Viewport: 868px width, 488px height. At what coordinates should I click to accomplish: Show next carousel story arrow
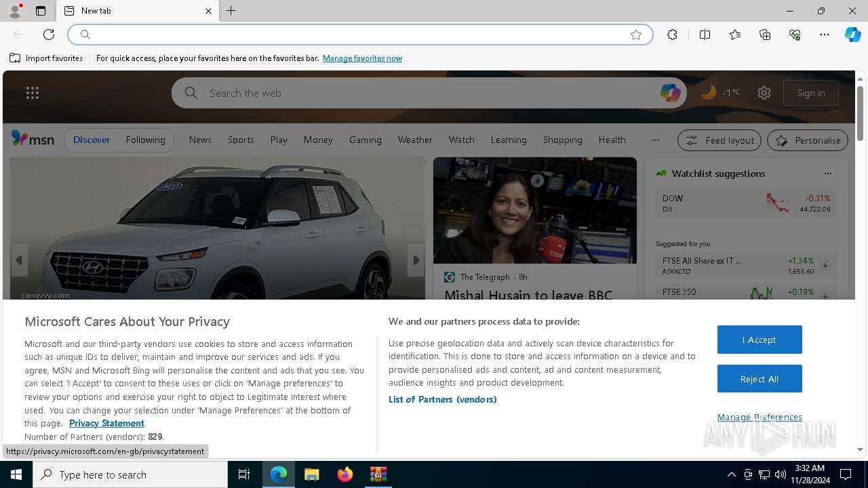416,260
